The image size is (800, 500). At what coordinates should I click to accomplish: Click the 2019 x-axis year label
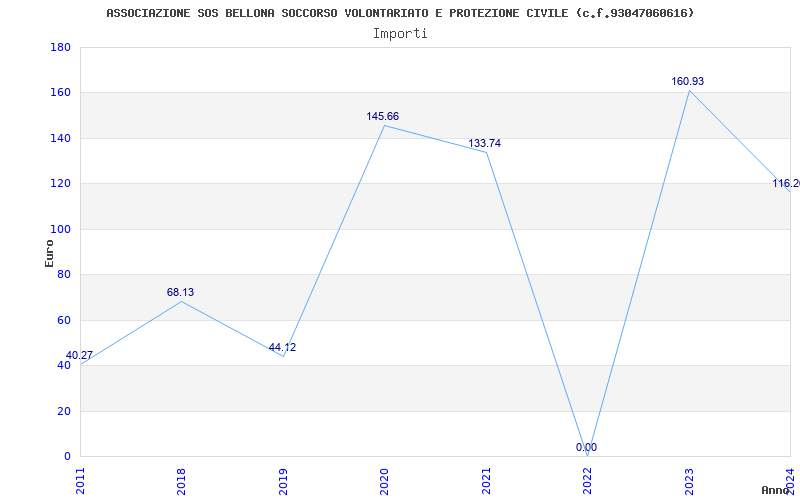283,481
